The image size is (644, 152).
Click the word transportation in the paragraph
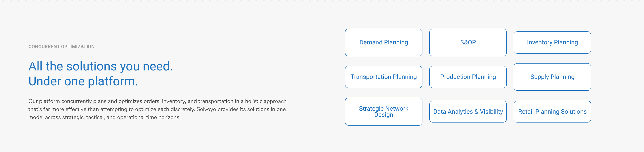[215, 101]
